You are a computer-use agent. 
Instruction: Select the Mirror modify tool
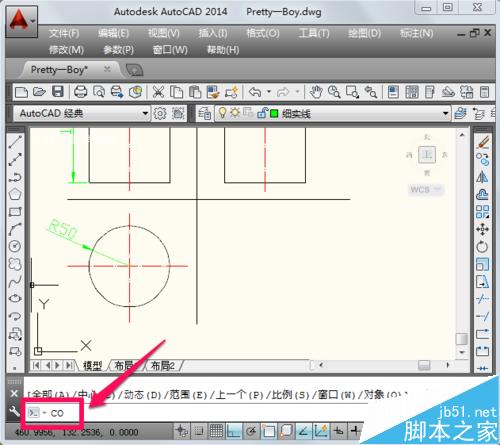(482, 177)
